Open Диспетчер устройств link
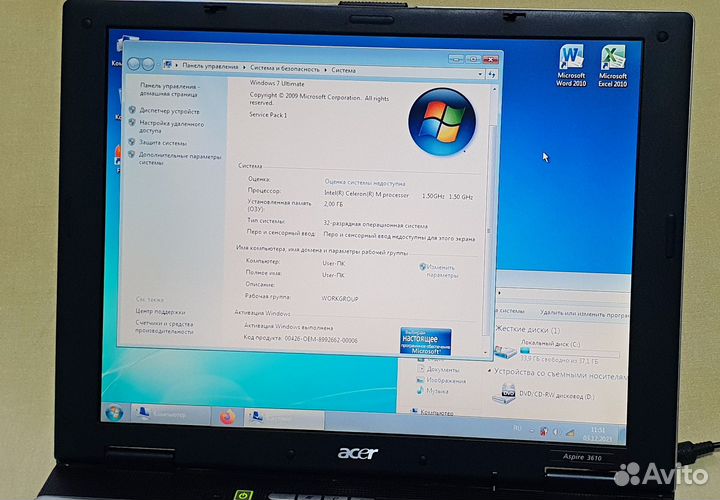The height and width of the screenshot is (500, 720). [x=169, y=110]
